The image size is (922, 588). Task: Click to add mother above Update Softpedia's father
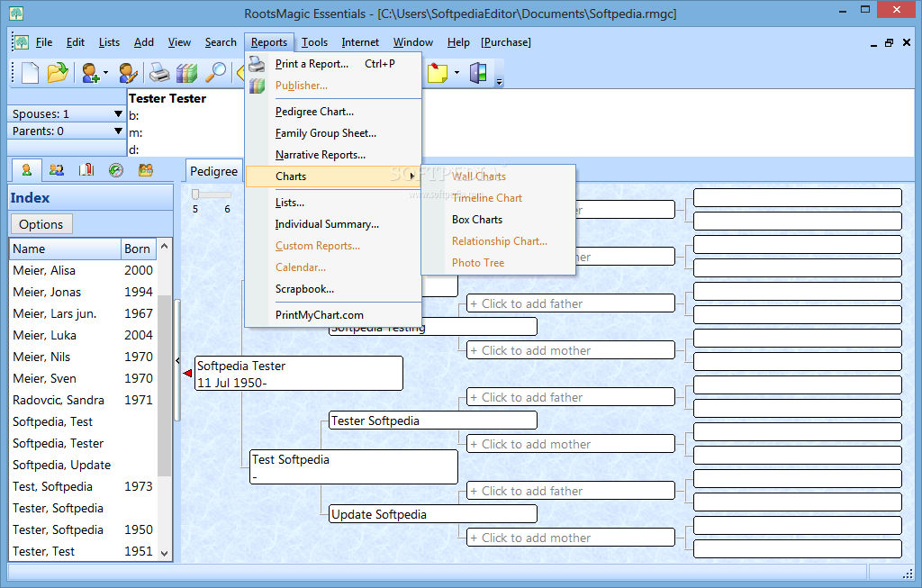coord(570,444)
